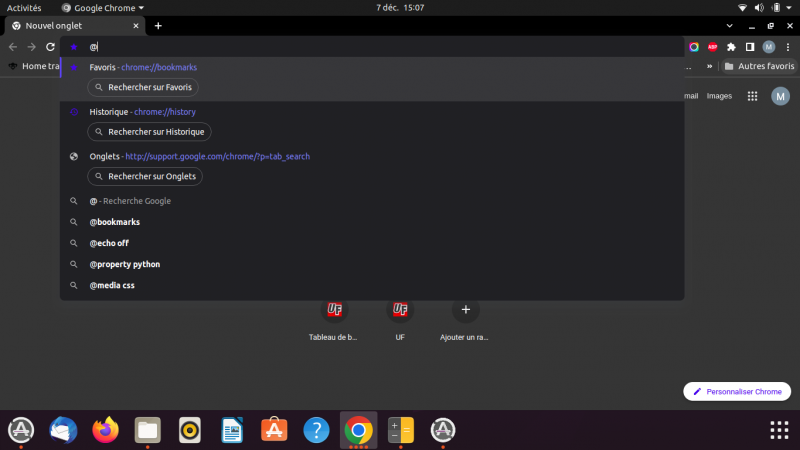Screen dimensions: 800x450
Task: Open the Images link
Action: (x=719, y=96)
